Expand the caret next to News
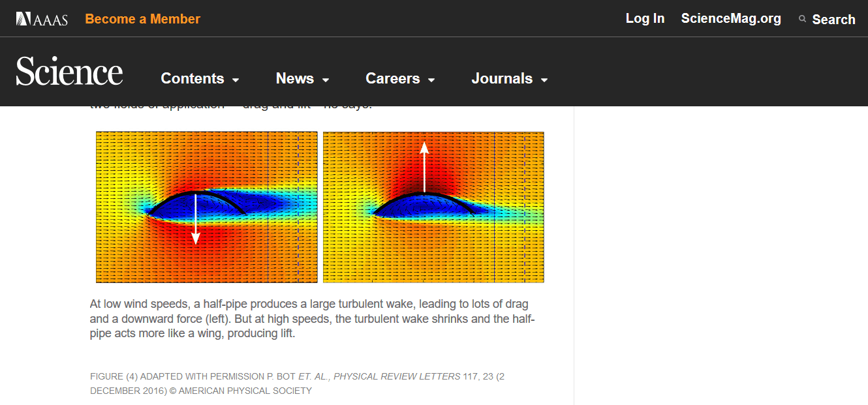Screen dimensions: 868x405 [326, 80]
